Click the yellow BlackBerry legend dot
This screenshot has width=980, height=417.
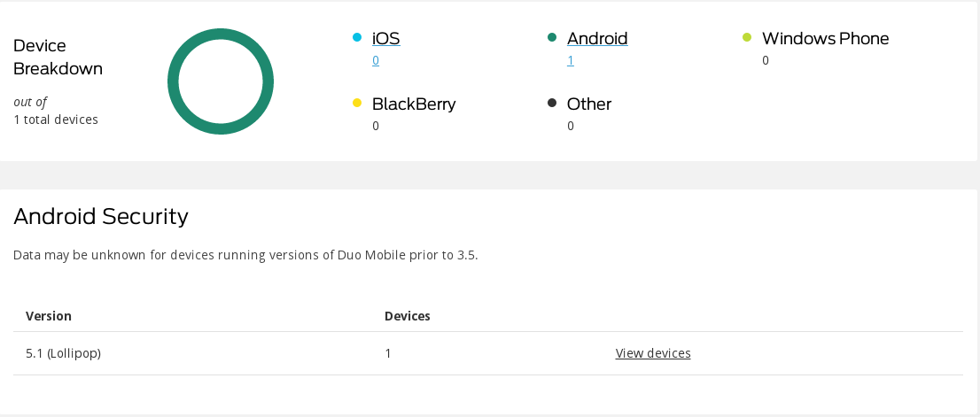[357, 103]
